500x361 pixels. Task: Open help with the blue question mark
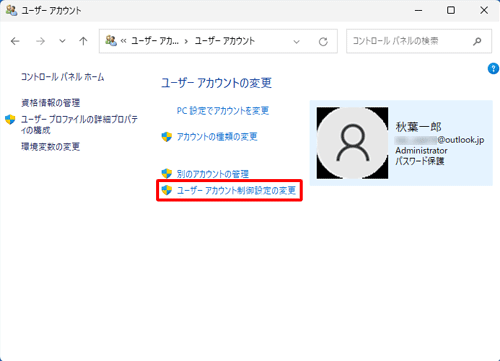[493, 69]
